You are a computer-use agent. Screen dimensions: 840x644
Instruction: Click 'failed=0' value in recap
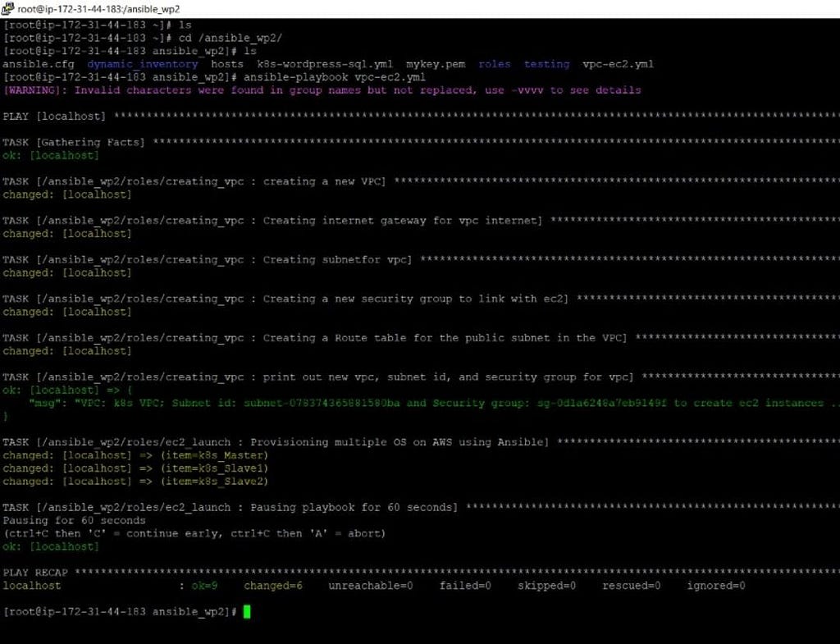point(465,586)
